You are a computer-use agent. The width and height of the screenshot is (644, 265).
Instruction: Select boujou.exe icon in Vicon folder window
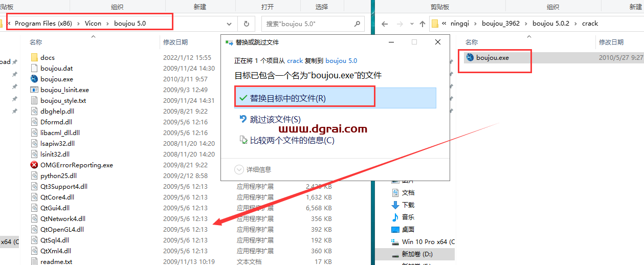(34, 79)
